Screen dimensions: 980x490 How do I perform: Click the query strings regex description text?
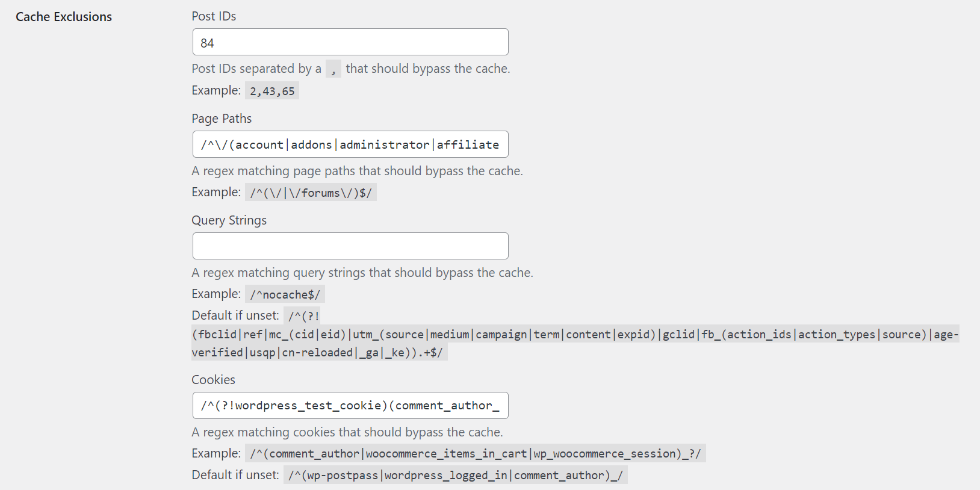tap(362, 273)
